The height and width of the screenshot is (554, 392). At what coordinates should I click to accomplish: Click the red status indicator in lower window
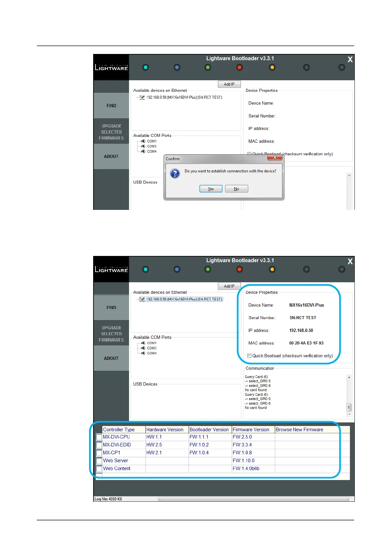tap(240, 269)
